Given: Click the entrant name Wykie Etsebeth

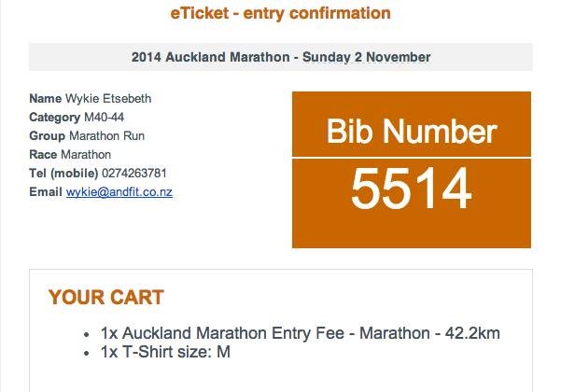Looking at the screenshot, I should click(109, 99).
